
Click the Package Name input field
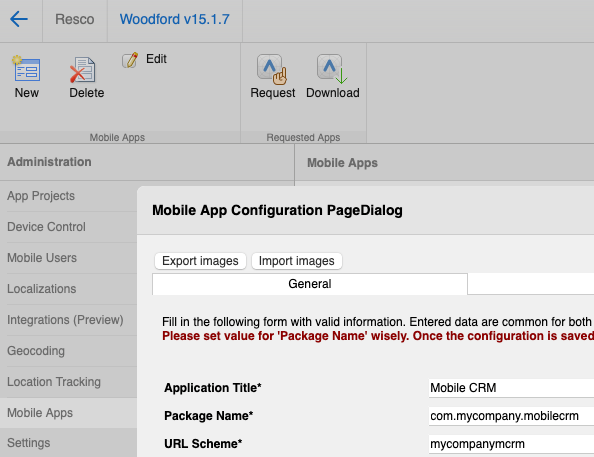(x=511, y=416)
